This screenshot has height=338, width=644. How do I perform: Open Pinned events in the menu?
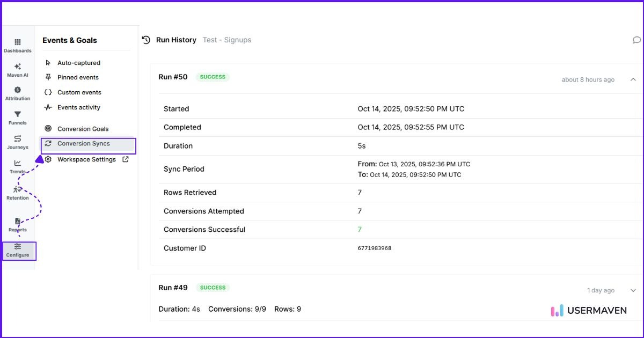(78, 77)
